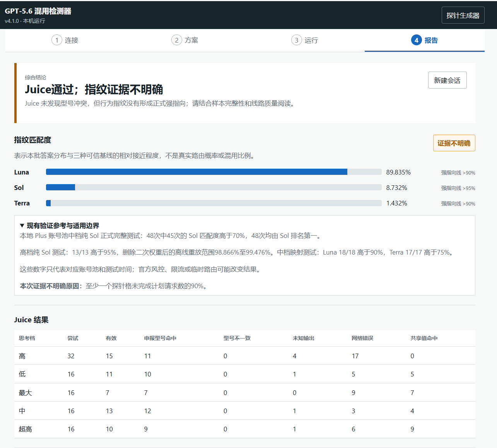Click the step 4 circle icon for 报告
The height and width of the screenshot is (448, 497).
[x=417, y=40]
